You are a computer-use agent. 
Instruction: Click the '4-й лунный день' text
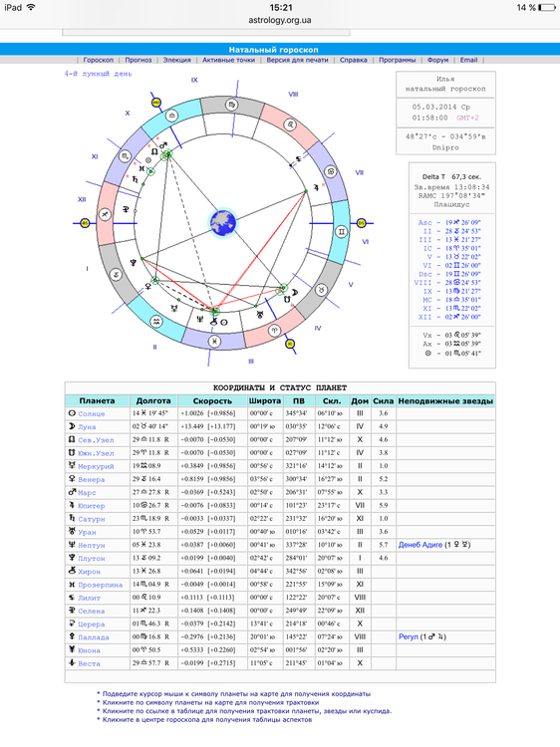click(x=99, y=74)
